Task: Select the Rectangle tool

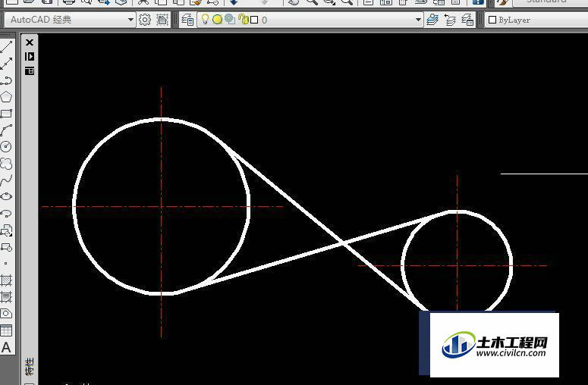Action: pyautogui.click(x=6, y=114)
